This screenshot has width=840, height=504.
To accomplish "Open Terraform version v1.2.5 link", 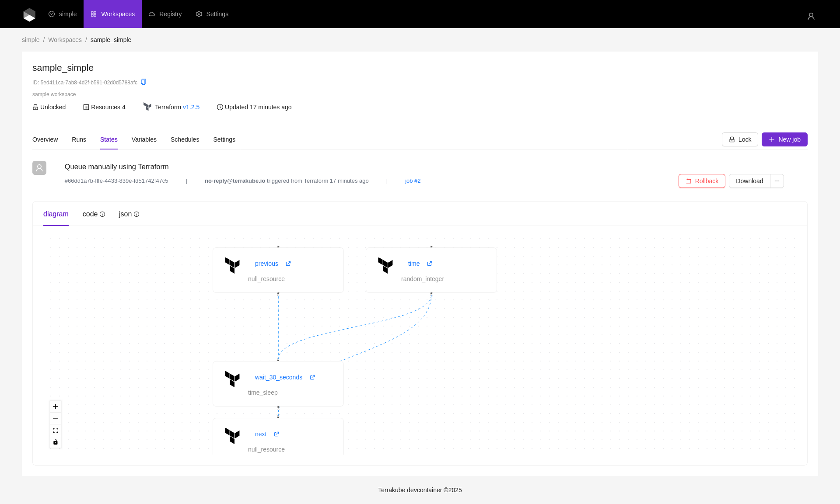I will 191,107.
